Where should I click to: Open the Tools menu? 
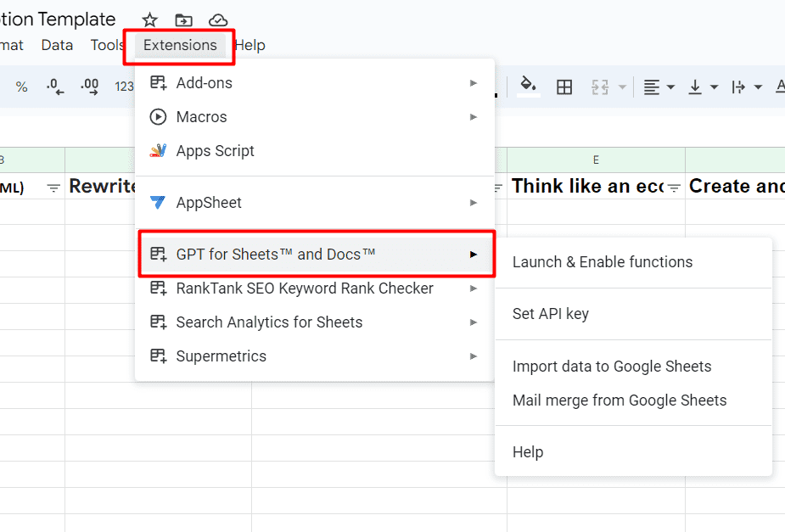coord(107,45)
